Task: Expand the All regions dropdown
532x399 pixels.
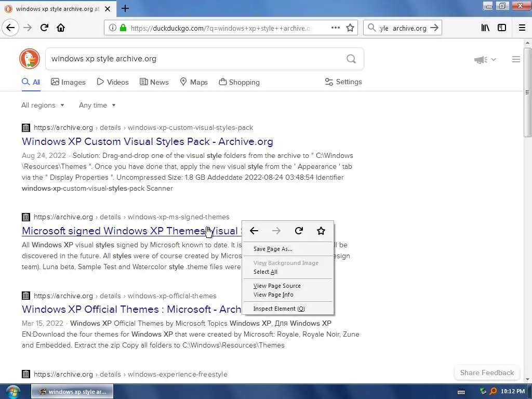Action: (x=43, y=105)
